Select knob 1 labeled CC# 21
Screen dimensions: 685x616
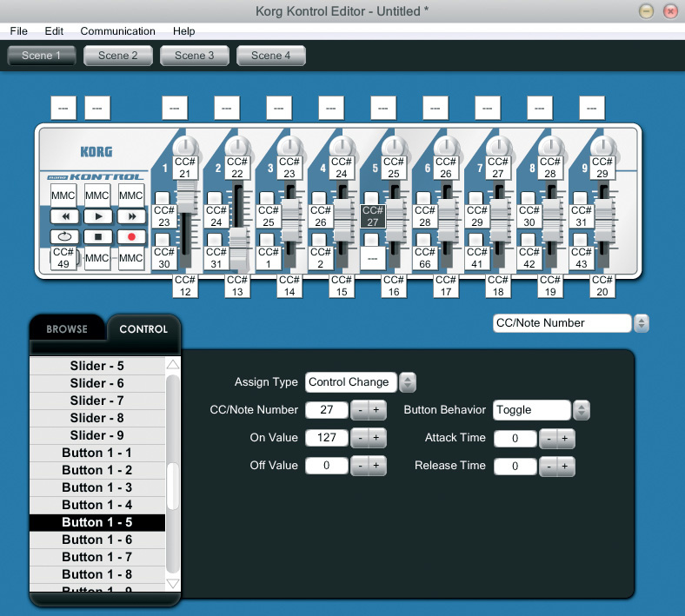tap(185, 168)
